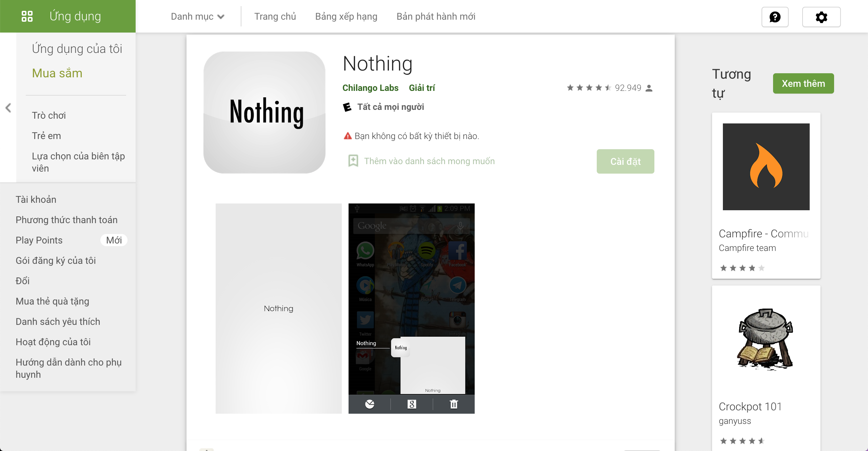
Task: Go to Trang chủ tab
Action: [275, 16]
